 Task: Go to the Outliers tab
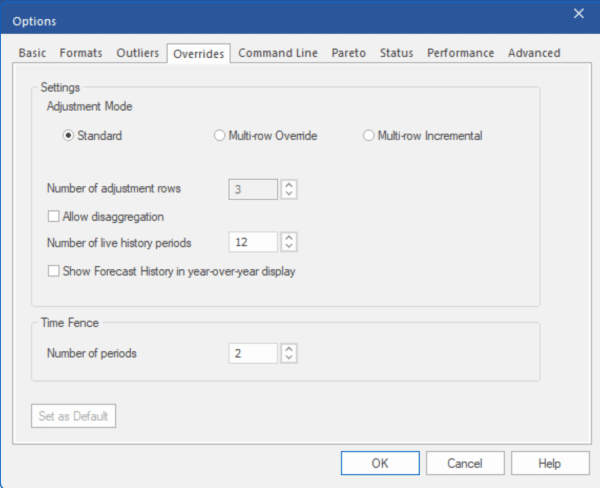coord(137,53)
